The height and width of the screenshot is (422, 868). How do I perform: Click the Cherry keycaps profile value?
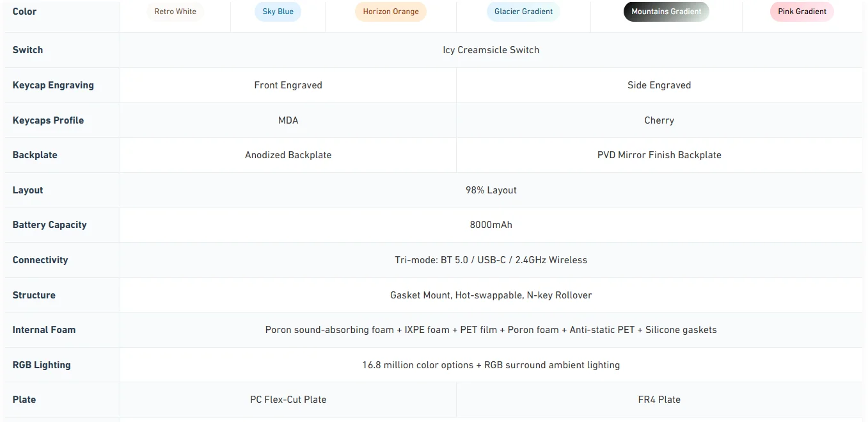click(659, 120)
